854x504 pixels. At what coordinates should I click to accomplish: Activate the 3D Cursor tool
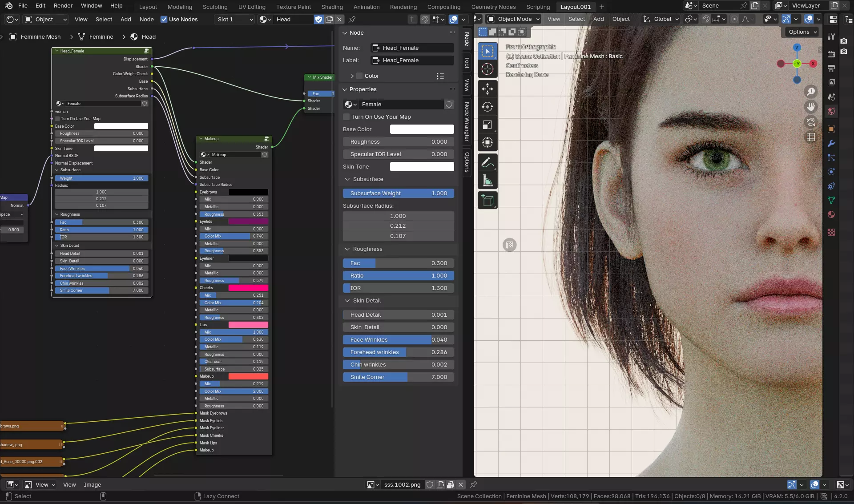tap(487, 69)
